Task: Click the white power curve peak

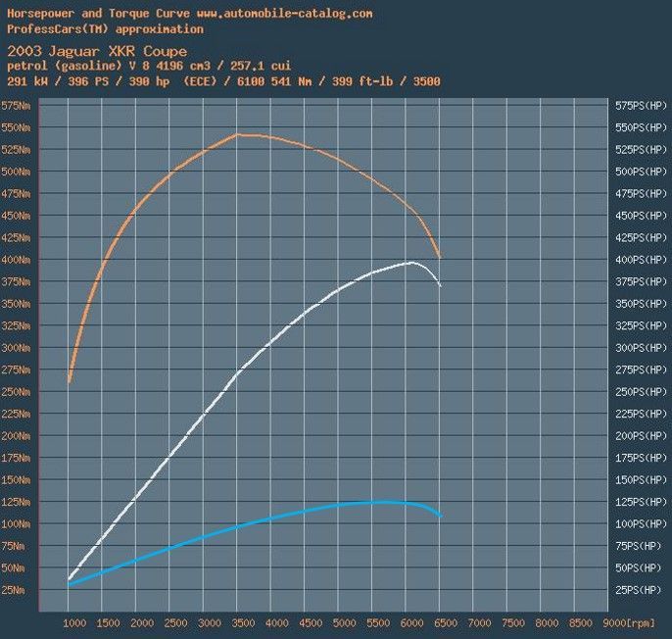Action: point(411,263)
